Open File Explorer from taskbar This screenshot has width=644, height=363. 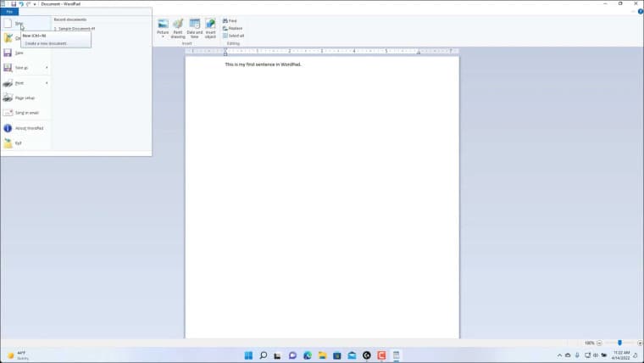click(322, 355)
